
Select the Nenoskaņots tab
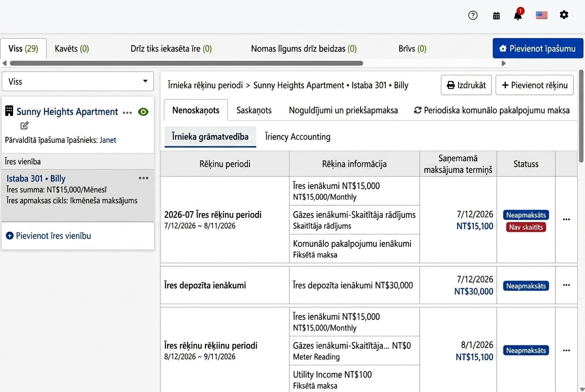tap(196, 110)
